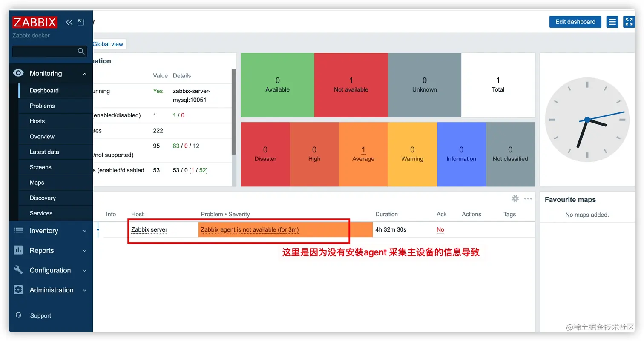The image size is (644, 341).
Task: Click the Duration value 4h 32m 30s
Action: (391, 229)
